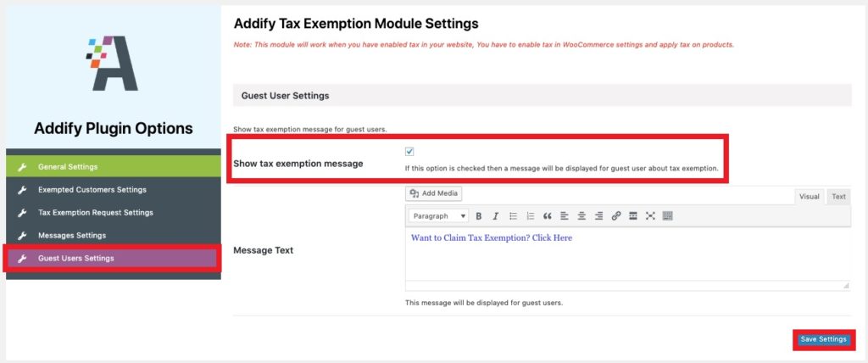The width and height of the screenshot is (868, 363).
Task: Apply blockquote formatting
Action: coord(547,216)
